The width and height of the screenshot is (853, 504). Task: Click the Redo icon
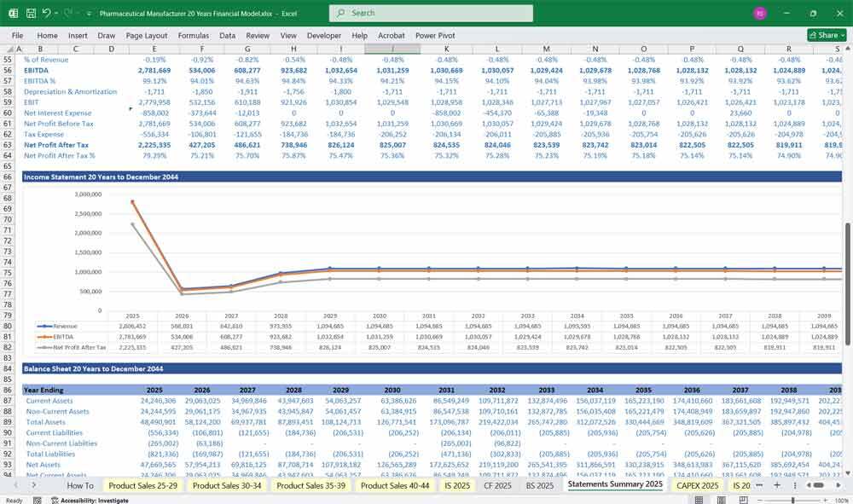(x=67, y=13)
